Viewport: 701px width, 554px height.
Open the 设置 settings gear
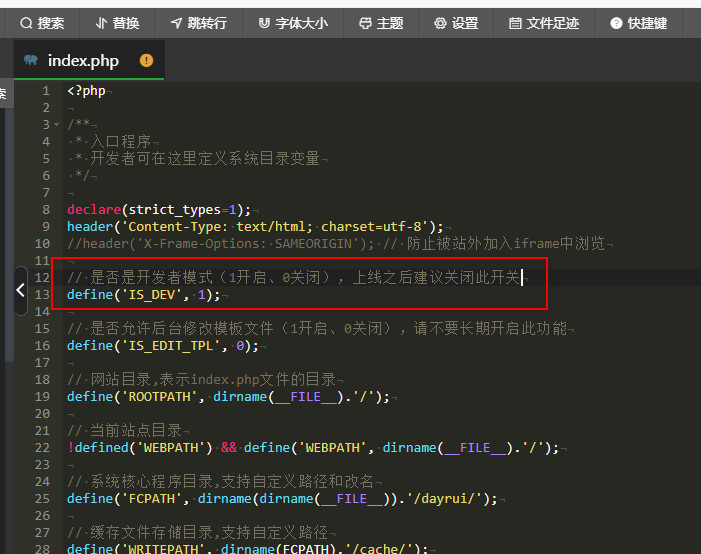point(456,23)
